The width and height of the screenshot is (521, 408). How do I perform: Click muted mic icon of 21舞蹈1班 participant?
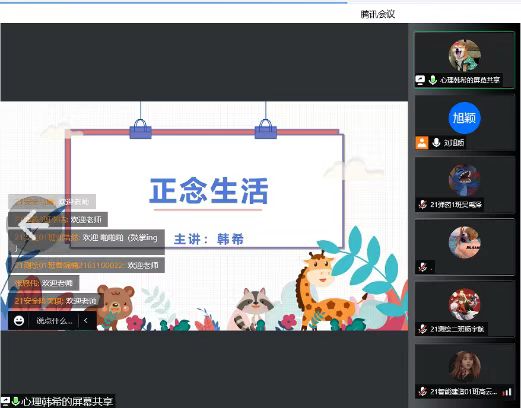(x=423, y=204)
